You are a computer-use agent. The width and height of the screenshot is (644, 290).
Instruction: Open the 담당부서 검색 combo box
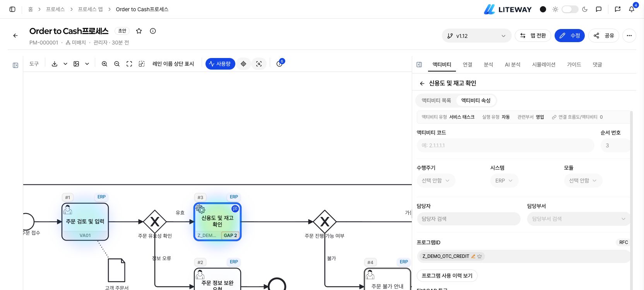click(579, 219)
